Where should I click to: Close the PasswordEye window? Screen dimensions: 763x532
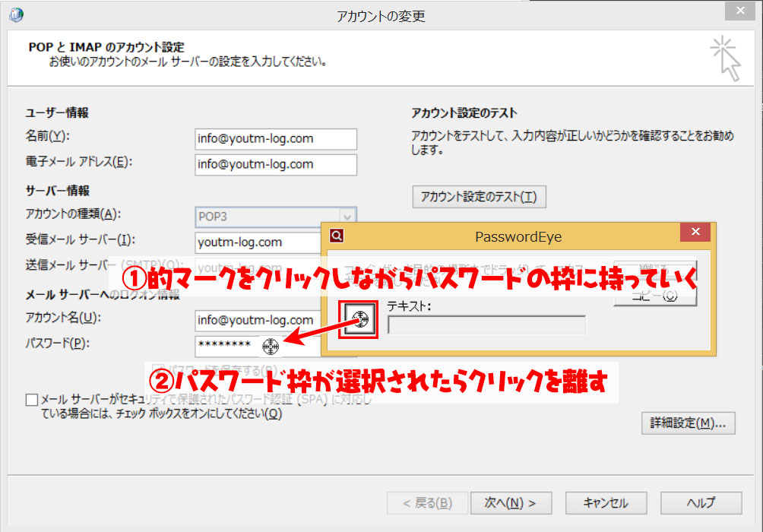[x=695, y=232]
